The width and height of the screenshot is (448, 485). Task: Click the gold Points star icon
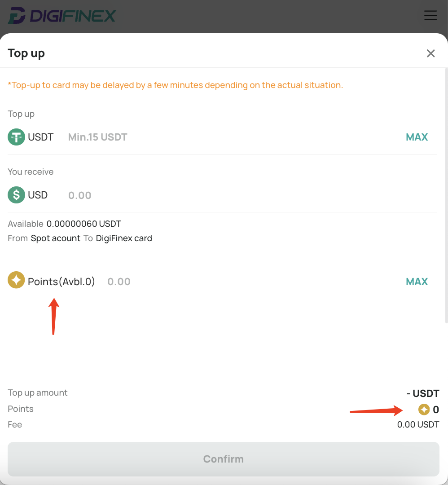pyautogui.click(x=17, y=280)
